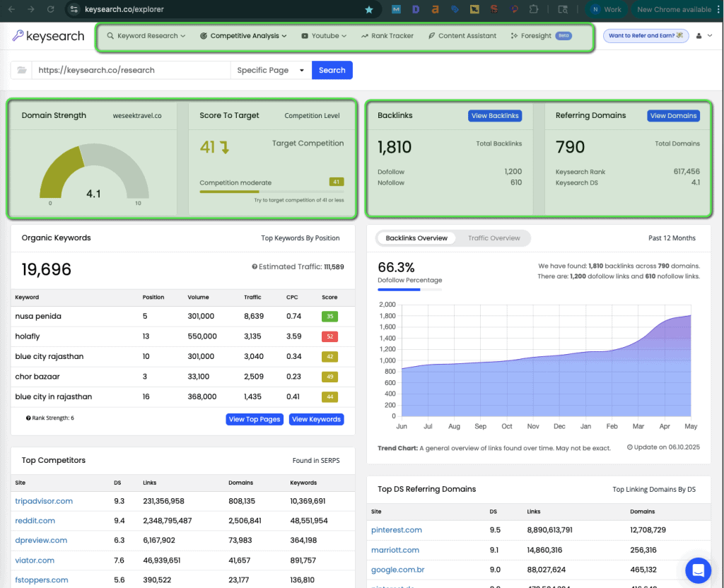Switch to the Backlinks Overview tab
This screenshot has height=588, width=724.
(x=416, y=238)
